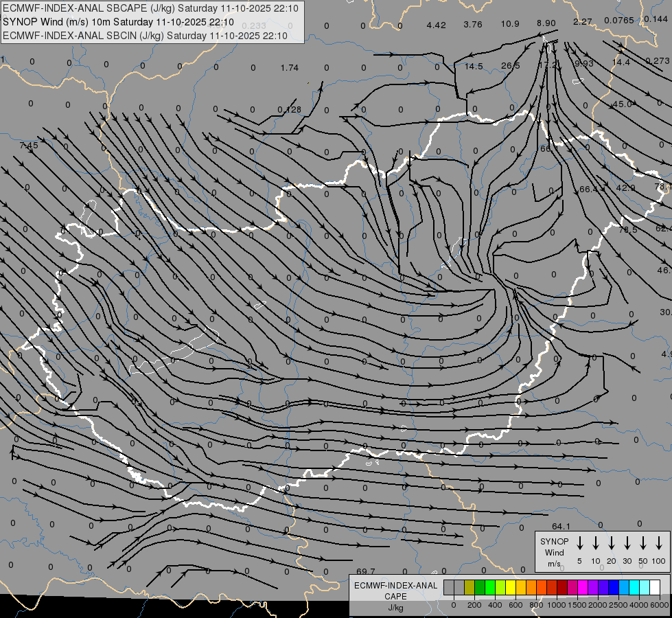The width and height of the screenshot is (672, 618).
Task: Click the CAPE value 0.128 on map
Action: click(x=289, y=110)
